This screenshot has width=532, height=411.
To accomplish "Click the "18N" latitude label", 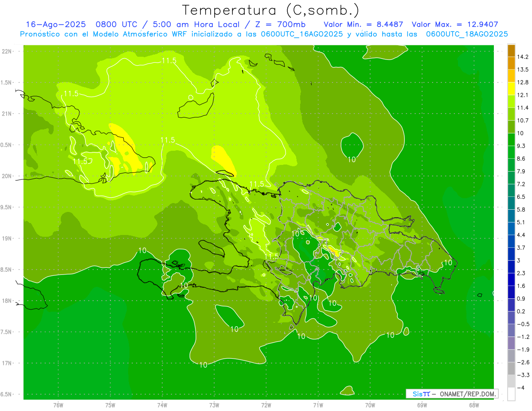I will point(7,301).
